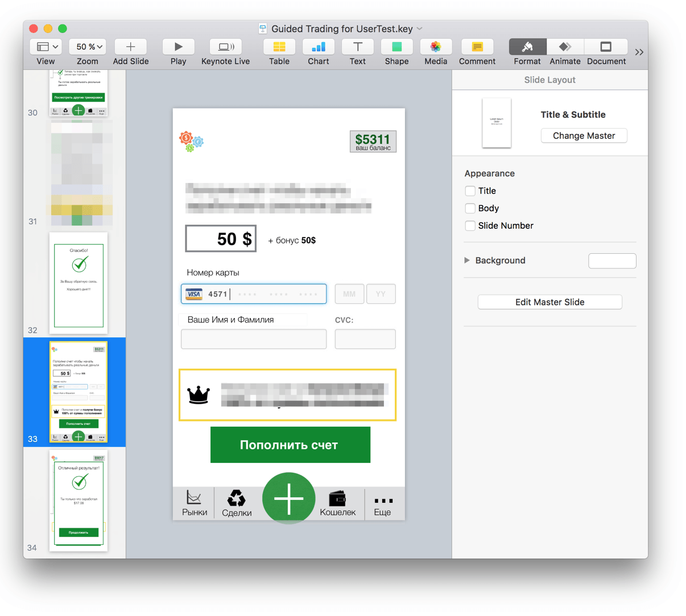Click the View dropdown chevron
Viewport: 686px width, 616px height.
click(x=55, y=47)
